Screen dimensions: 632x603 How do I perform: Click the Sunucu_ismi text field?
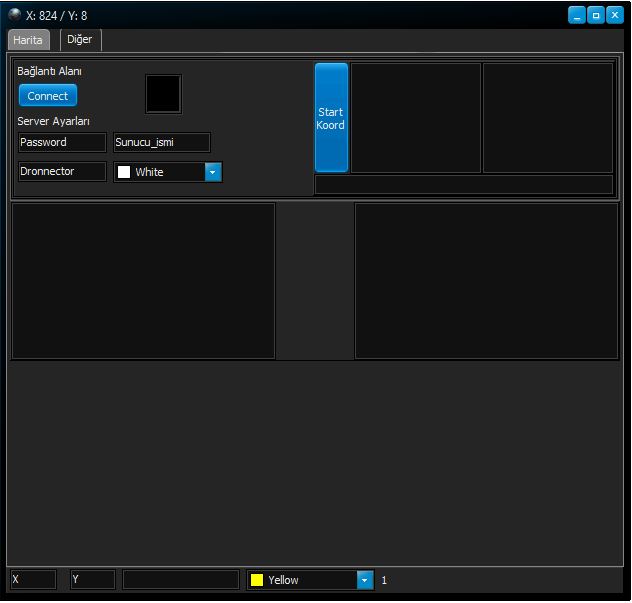coord(162,142)
